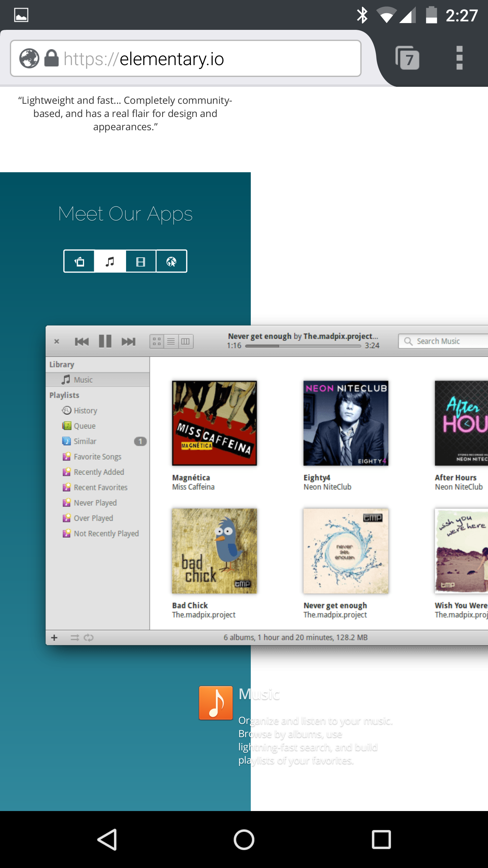Click the orange Music app icon
Image resolution: width=488 pixels, height=868 pixels.
(x=216, y=703)
